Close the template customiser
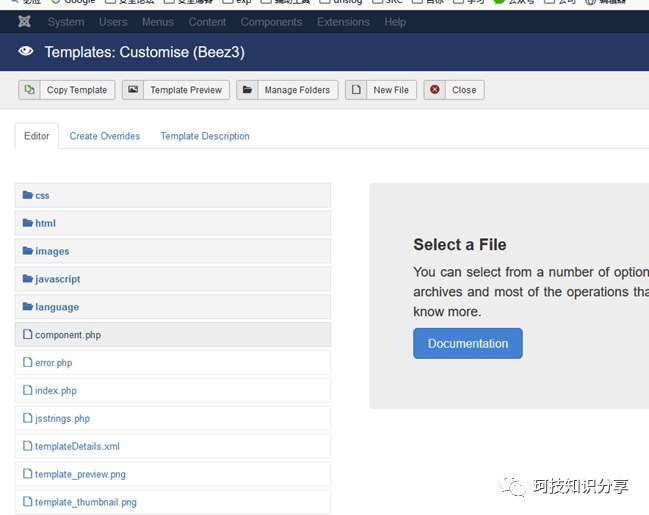Image resolution: width=649 pixels, height=515 pixels. pos(464,90)
